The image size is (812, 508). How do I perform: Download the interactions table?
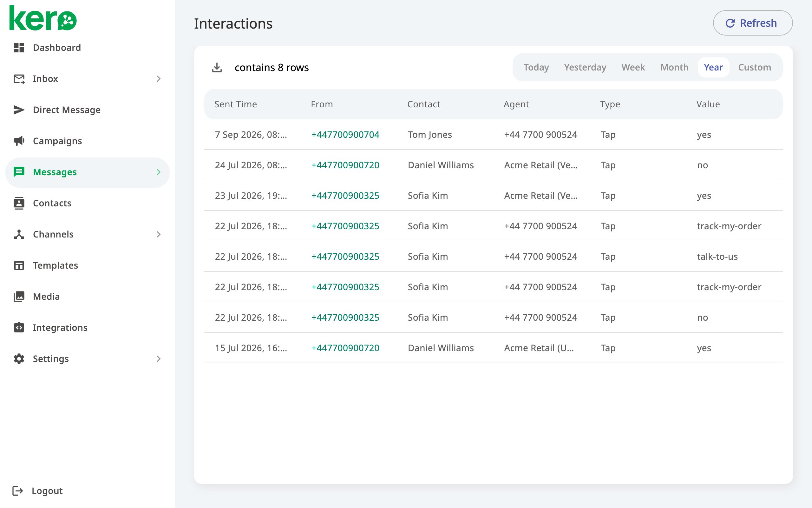pyautogui.click(x=217, y=68)
